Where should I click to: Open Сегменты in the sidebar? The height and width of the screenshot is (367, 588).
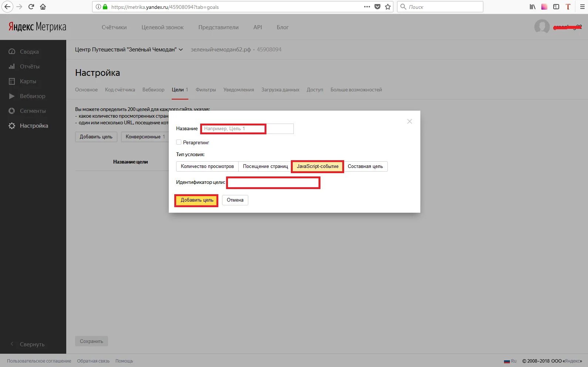pyautogui.click(x=33, y=111)
